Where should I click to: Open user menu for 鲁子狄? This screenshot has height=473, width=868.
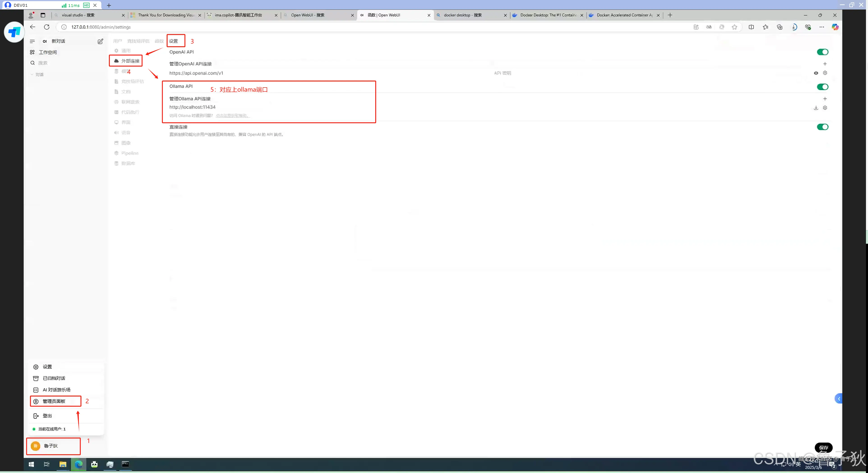[51, 446]
